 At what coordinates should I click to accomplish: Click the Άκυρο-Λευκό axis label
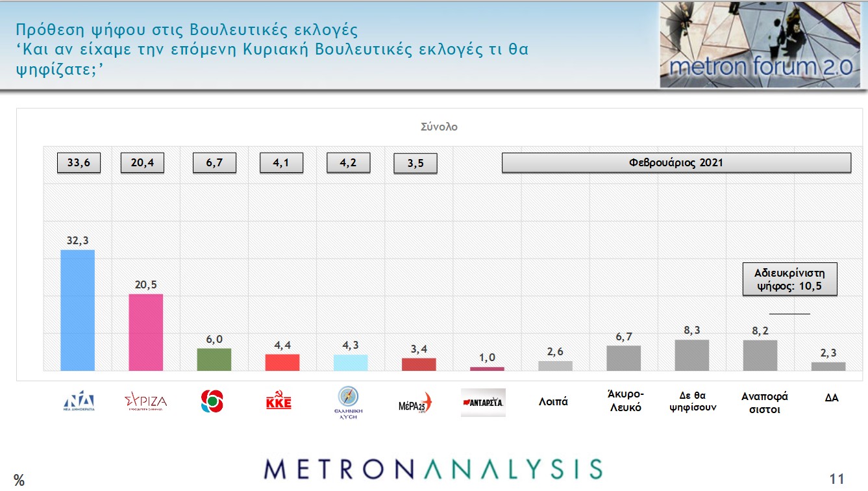(x=625, y=401)
